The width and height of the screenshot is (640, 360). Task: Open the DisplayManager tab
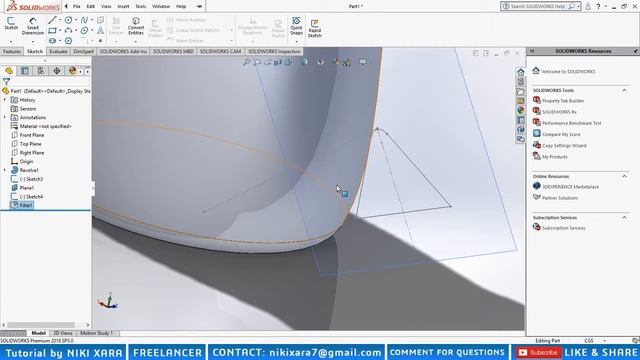(x=73, y=71)
